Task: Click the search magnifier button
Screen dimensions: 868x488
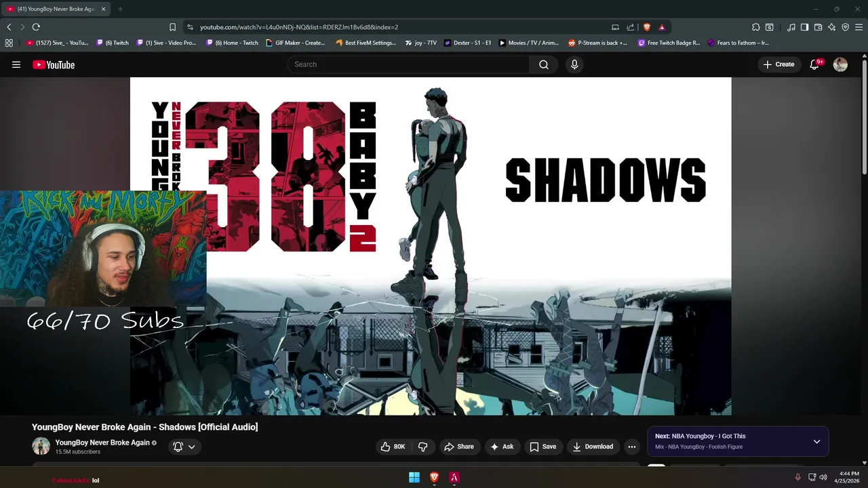Action: click(x=544, y=64)
